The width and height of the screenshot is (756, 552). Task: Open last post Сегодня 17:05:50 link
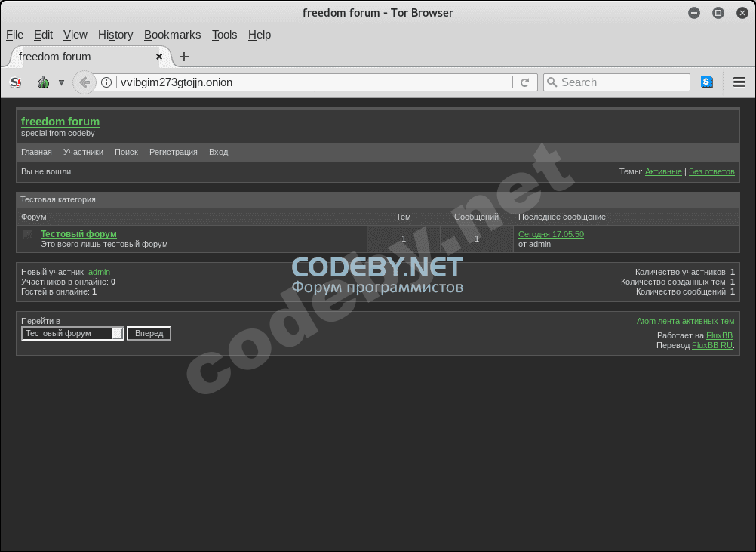coord(551,235)
